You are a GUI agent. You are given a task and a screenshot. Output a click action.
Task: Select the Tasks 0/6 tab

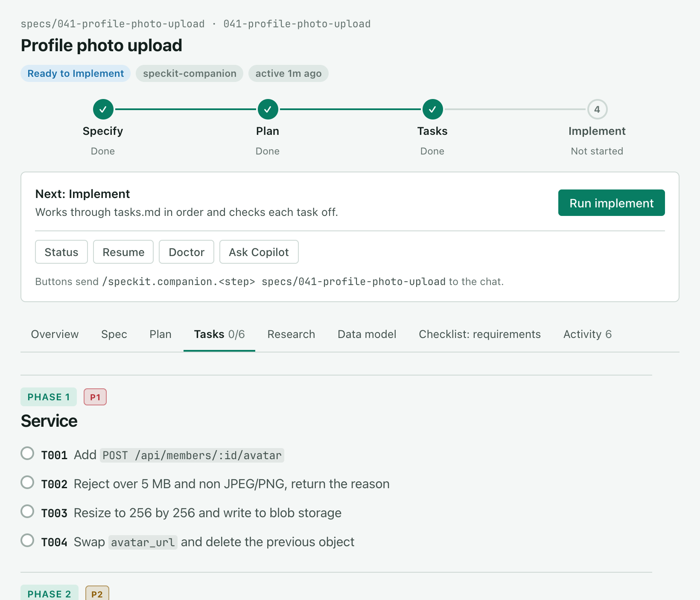(x=219, y=334)
